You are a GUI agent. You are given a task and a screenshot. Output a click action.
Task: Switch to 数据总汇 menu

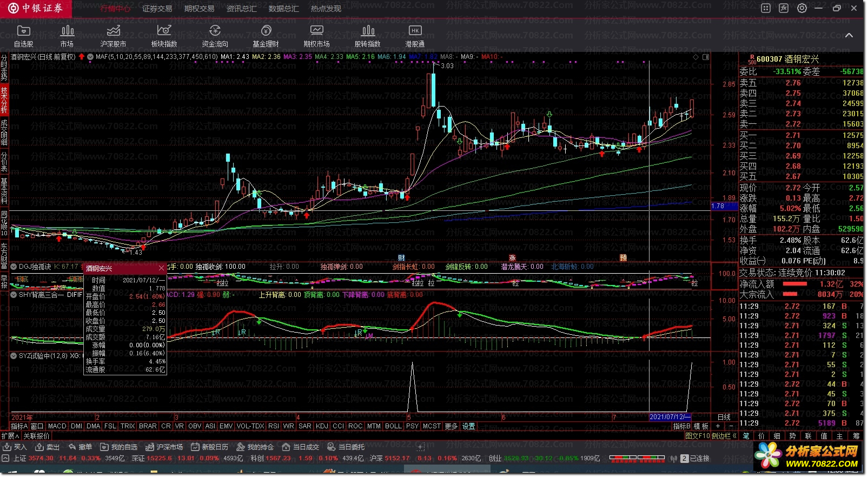click(x=284, y=9)
